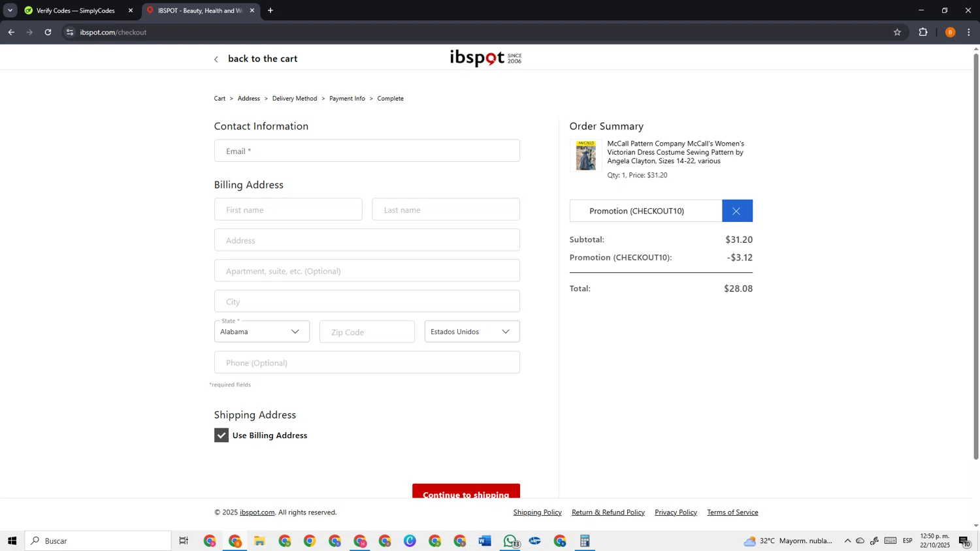Viewport: 980px width, 551px height.
Task: Open File Explorer from the taskbar
Action: [x=259, y=541]
